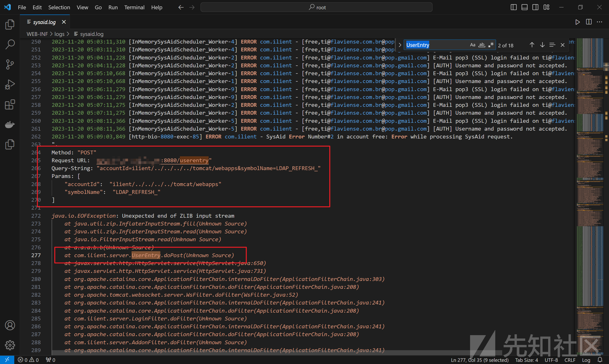Open the Docker view icon

pyautogui.click(x=10, y=125)
